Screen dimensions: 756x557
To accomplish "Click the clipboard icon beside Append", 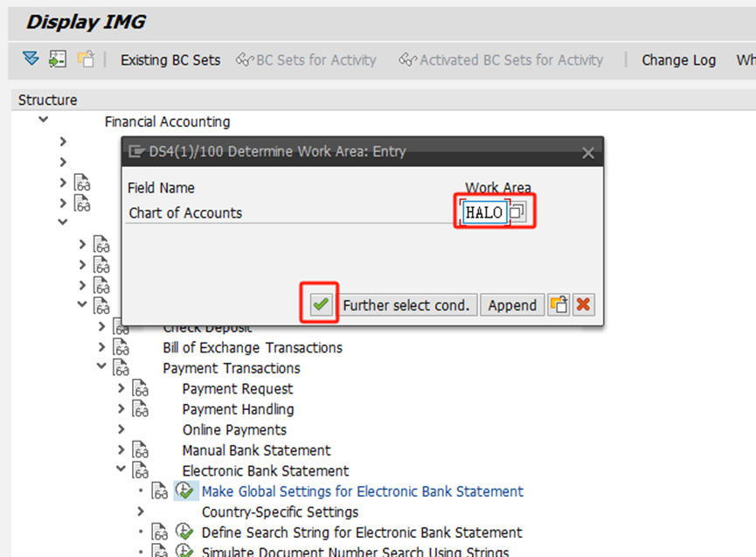I will click(558, 305).
